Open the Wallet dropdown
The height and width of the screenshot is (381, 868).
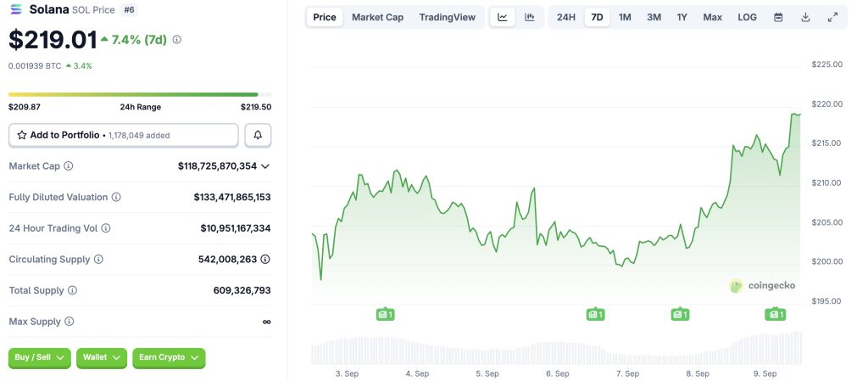[x=101, y=357]
